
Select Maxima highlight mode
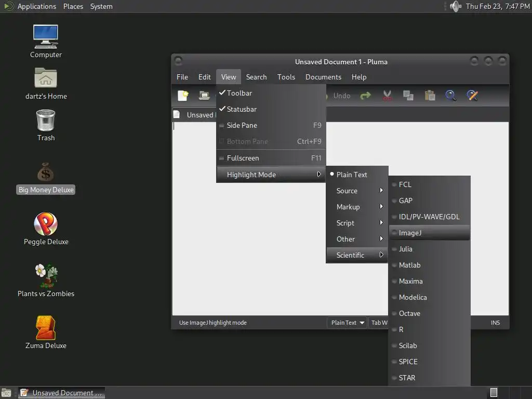tap(430, 281)
